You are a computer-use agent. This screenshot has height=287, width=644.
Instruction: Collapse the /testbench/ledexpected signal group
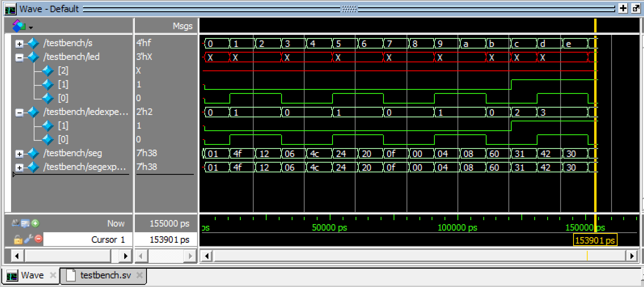19,112
